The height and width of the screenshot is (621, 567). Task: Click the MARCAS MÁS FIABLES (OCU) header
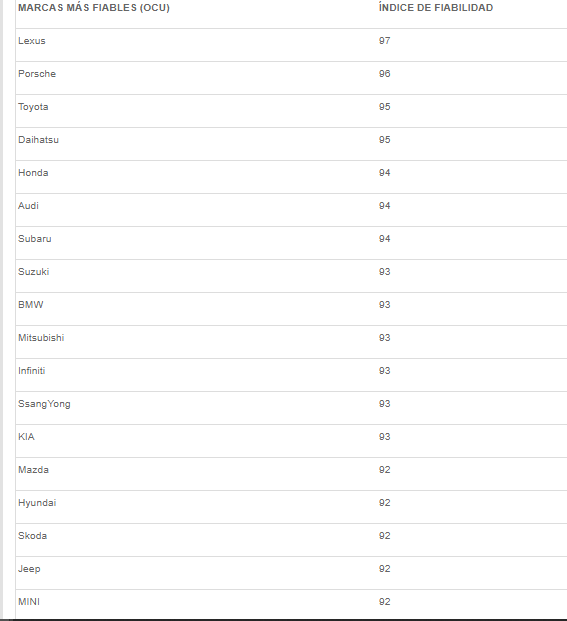tap(94, 8)
